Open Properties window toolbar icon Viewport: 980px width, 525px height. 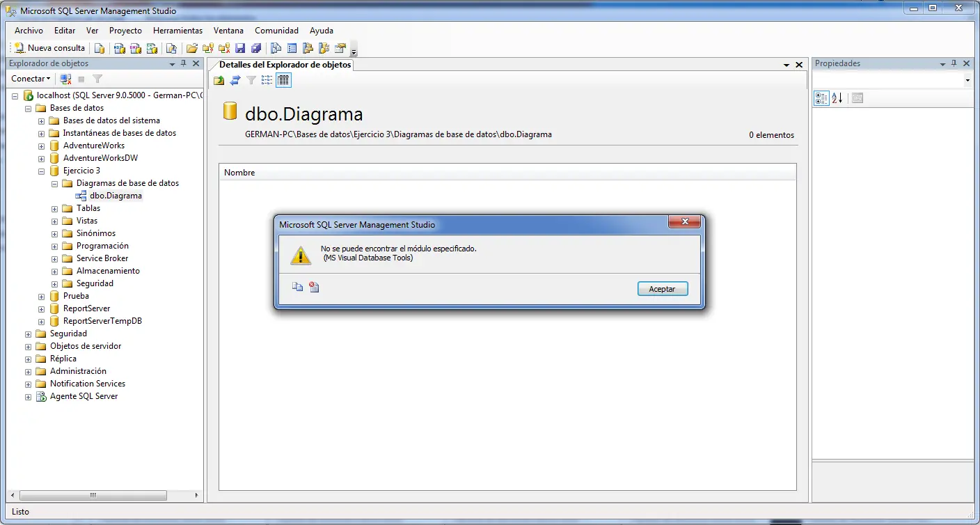340,48
